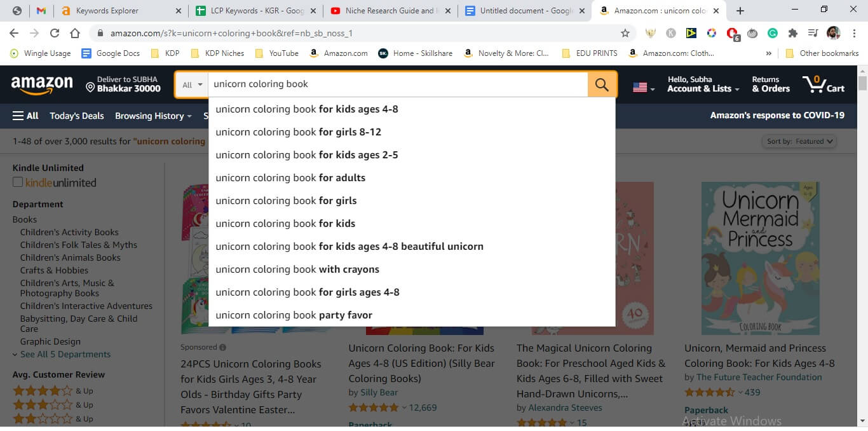Image resolution: width=868 pixels, height=431 pixels.
Task: Open Crafts & Hobbies department
Action: pos(54,270)
